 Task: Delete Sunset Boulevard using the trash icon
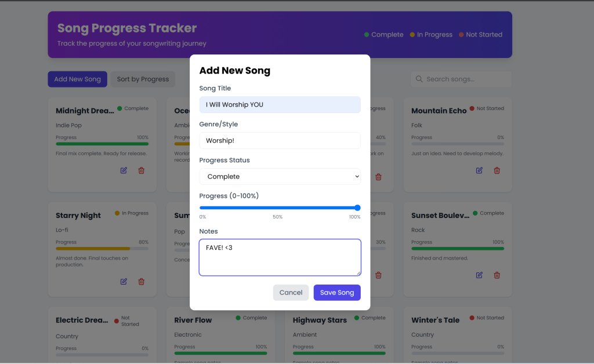(497, 275)
